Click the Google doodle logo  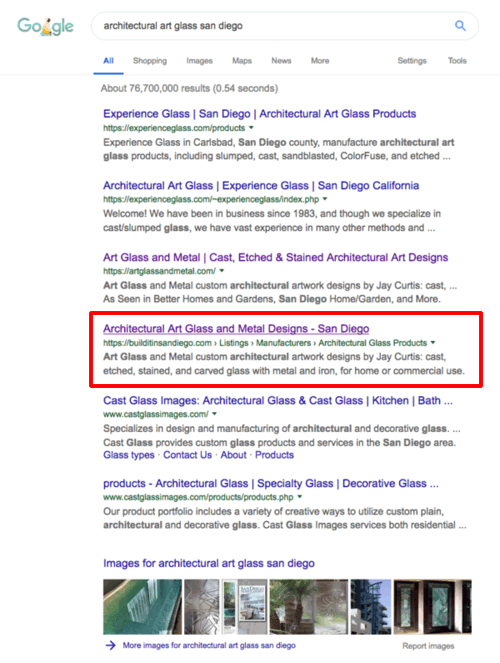(45, 26)
